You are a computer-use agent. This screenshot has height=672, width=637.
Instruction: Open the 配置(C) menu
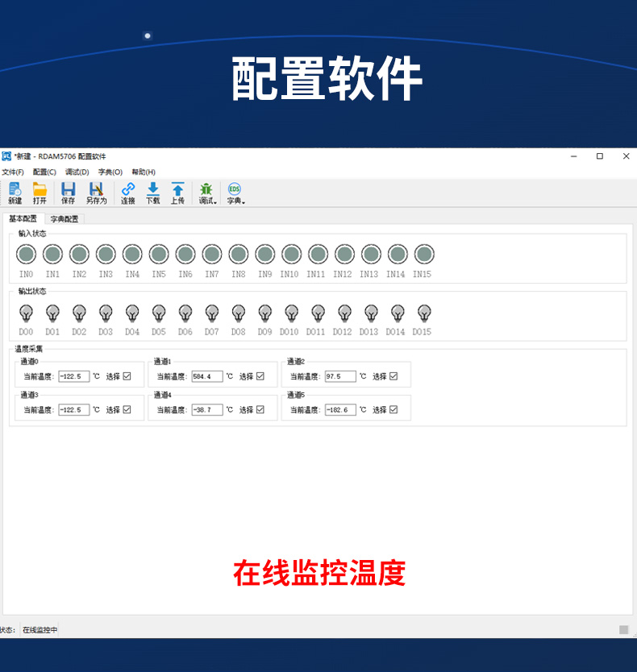click(45, 172)
